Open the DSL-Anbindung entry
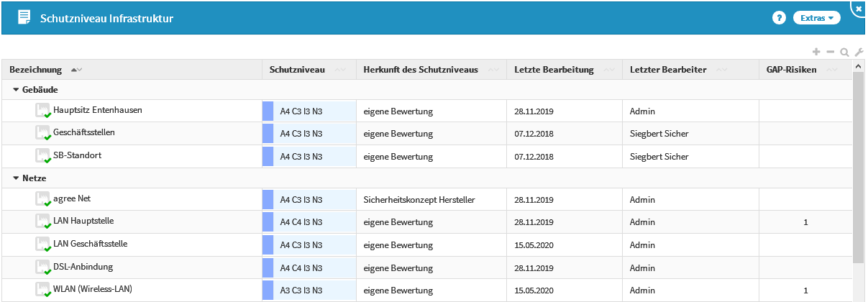The image size is (868, 302). [x=83, y=267]
